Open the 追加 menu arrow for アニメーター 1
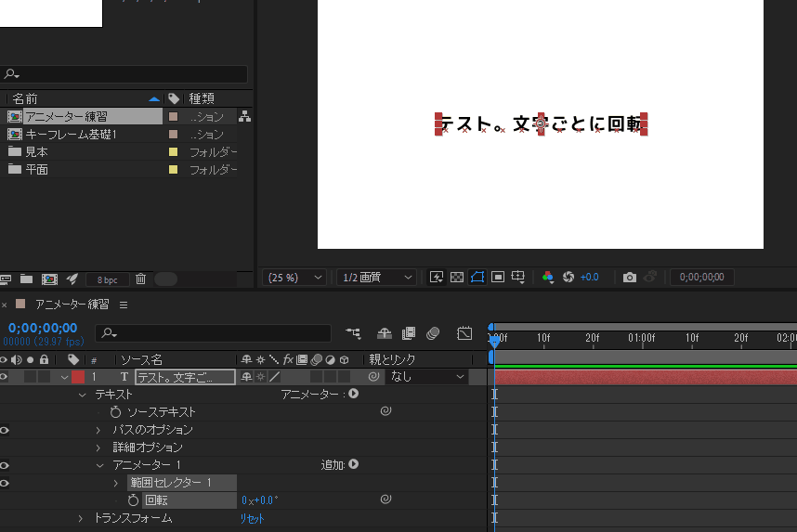Screen dimensions: 797x532 [354, 464]
